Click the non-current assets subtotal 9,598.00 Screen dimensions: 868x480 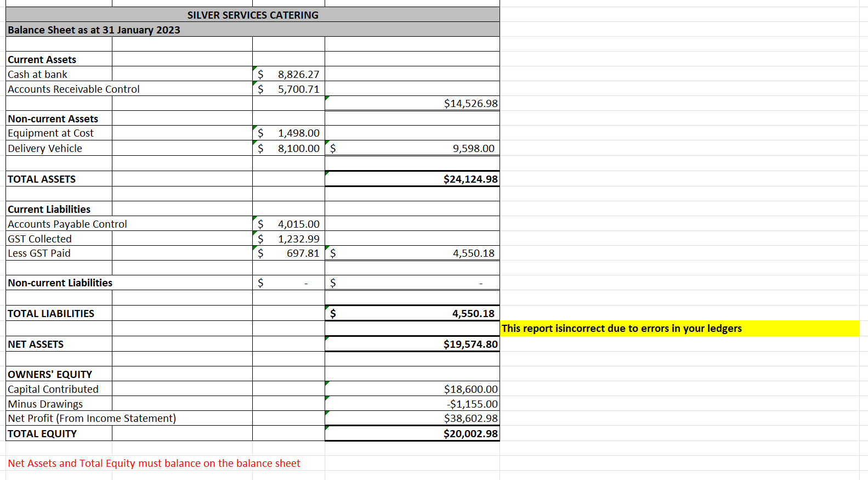(x=473, y=148)
